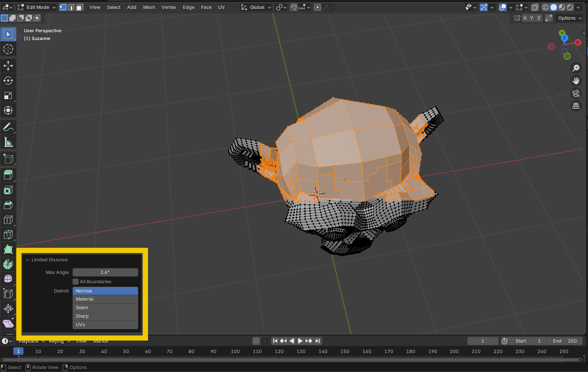Choose Material delimit option
The width and height of the screenshot is (588, 372).
pyautogui.click(x=105, y=299)
